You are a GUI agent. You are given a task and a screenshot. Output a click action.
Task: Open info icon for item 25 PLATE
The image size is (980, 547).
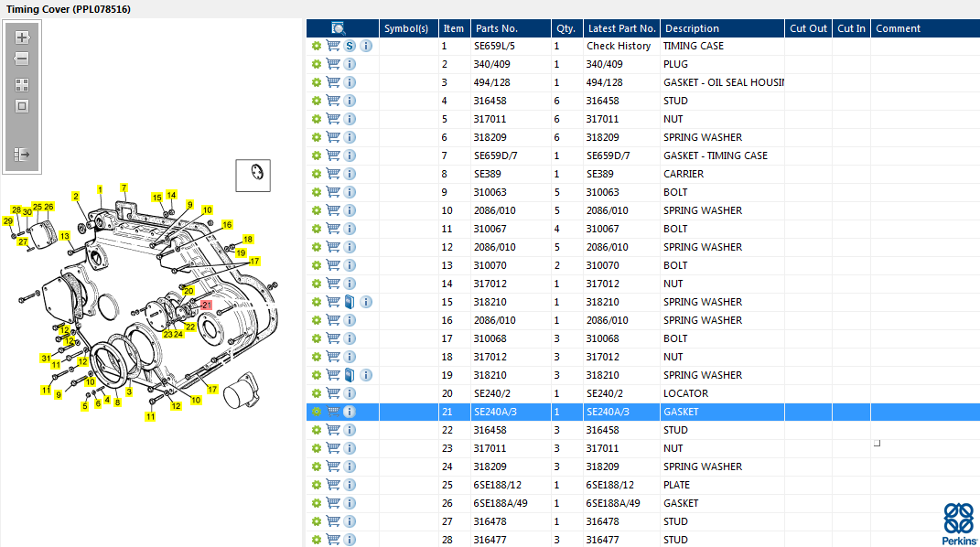pos(350,485)
